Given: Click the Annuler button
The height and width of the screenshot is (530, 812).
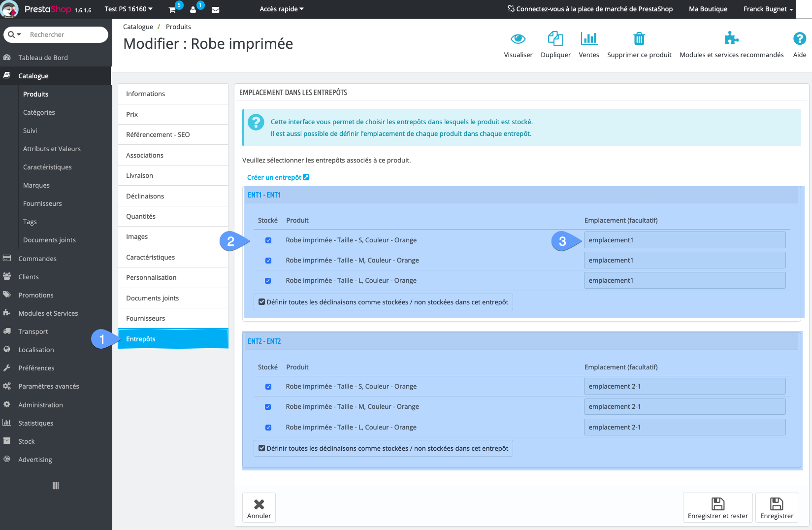Looking at the screenshot, I should pos(259,507).
